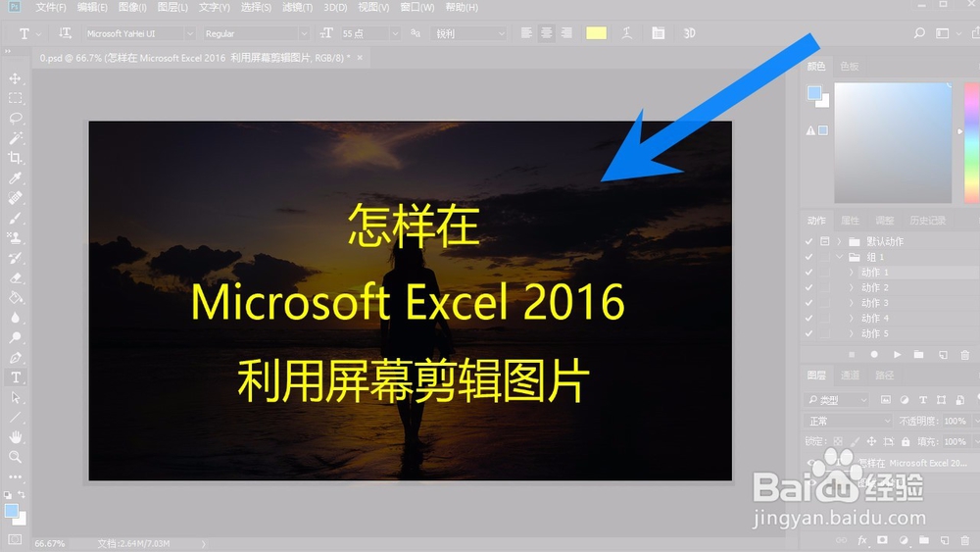Select the Lasso tool
This screenshot has height=552, width=980.
click(15, 119)
